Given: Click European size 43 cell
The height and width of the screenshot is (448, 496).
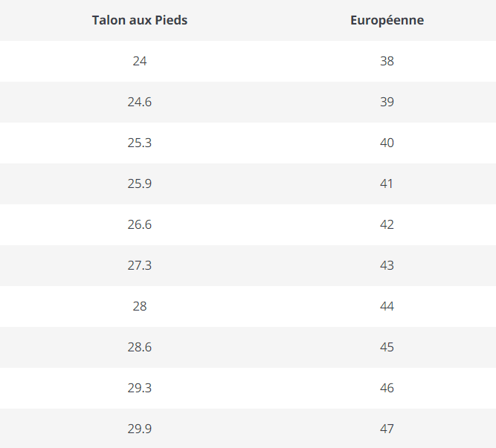Looking at the screenshot, I should (387, 265).
